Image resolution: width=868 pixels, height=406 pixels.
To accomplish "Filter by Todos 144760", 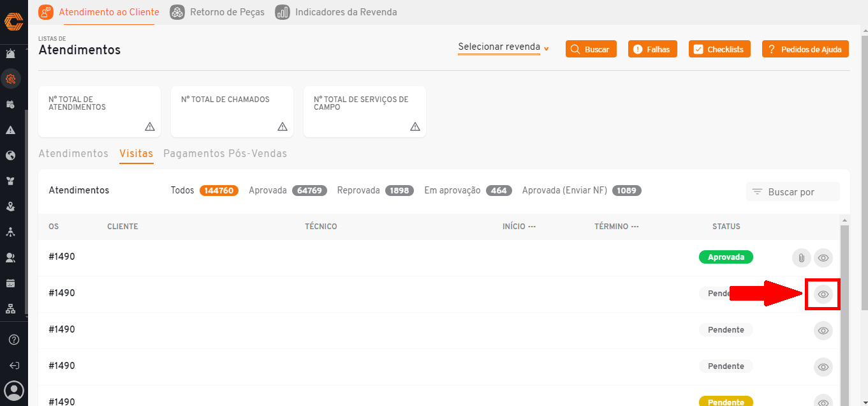I will pyautogui.click(x=205, y=190).
